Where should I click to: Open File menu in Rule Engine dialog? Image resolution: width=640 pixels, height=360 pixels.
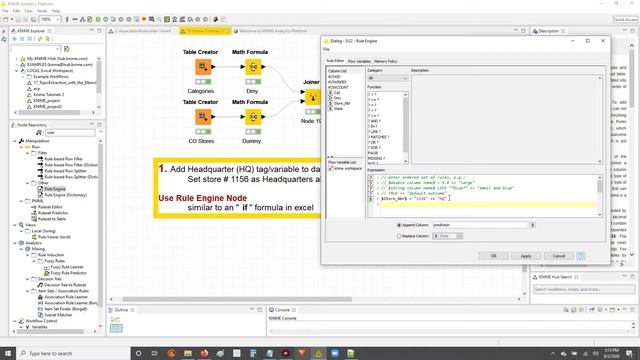(326, 49)
